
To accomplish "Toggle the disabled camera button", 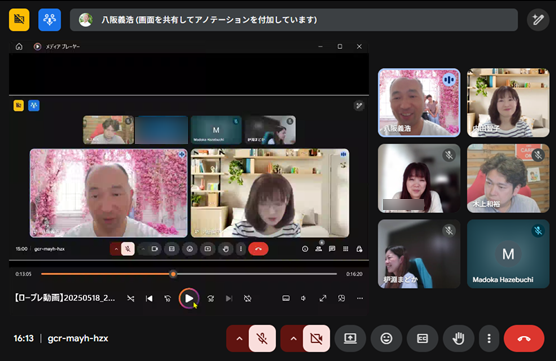I will pos(316,338).
